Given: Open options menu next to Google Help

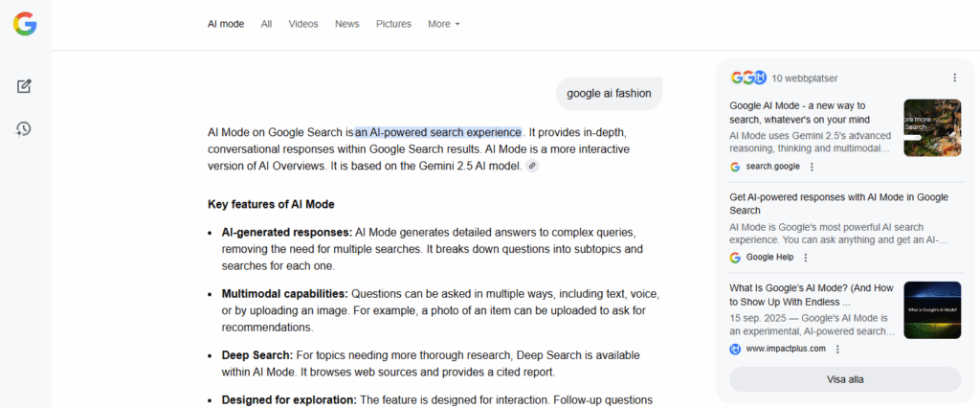Looking at the screenshot, I should [x=805, y=258].
